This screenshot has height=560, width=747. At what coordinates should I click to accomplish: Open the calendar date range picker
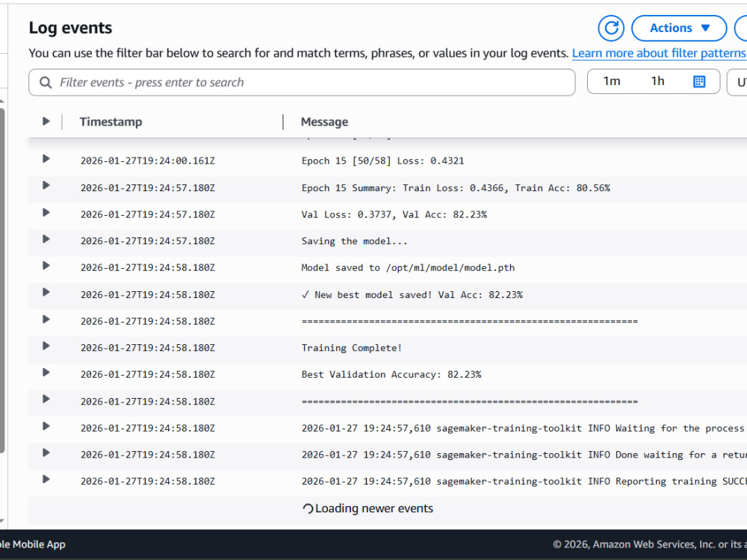tap(699, 81)
